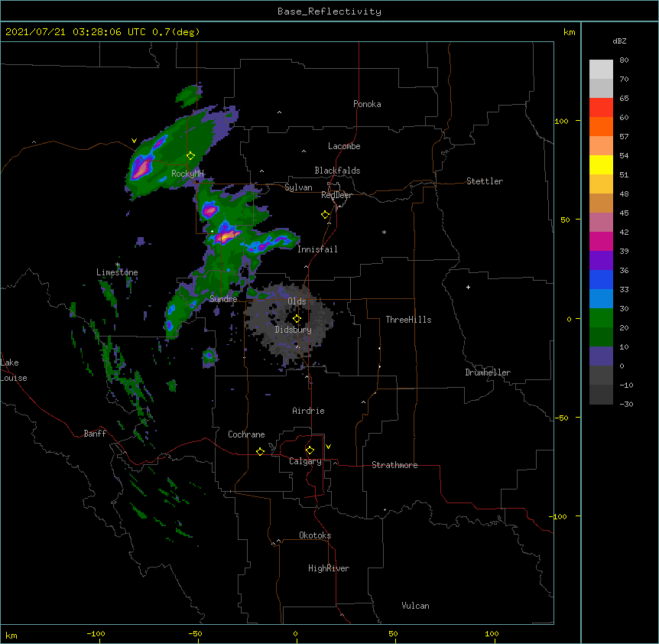Select the Lacombe city label
Image resolution: width=659 pixels, height=644 pixels.
click(344, 146)
